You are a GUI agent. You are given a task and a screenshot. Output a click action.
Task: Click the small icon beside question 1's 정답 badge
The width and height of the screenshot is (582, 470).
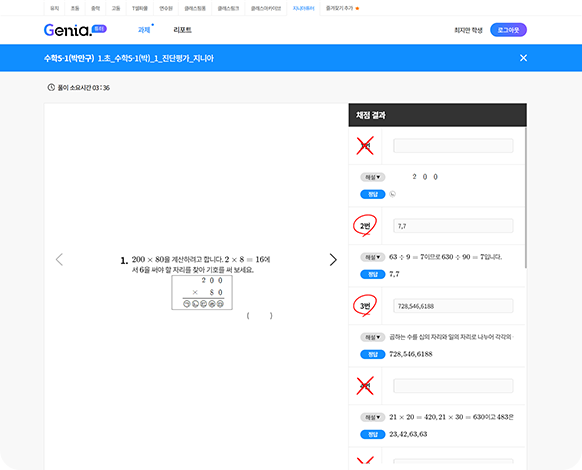pyautogui.click(x=392, y=194)
